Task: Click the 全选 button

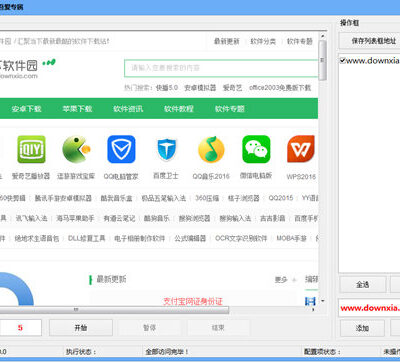Action: click(362, 285)
